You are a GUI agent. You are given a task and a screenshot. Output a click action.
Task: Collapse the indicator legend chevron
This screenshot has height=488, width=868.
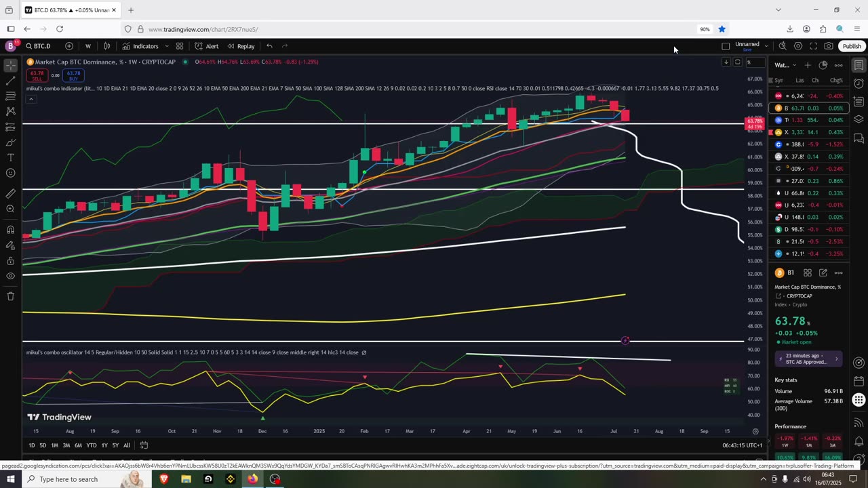point(31,99)
